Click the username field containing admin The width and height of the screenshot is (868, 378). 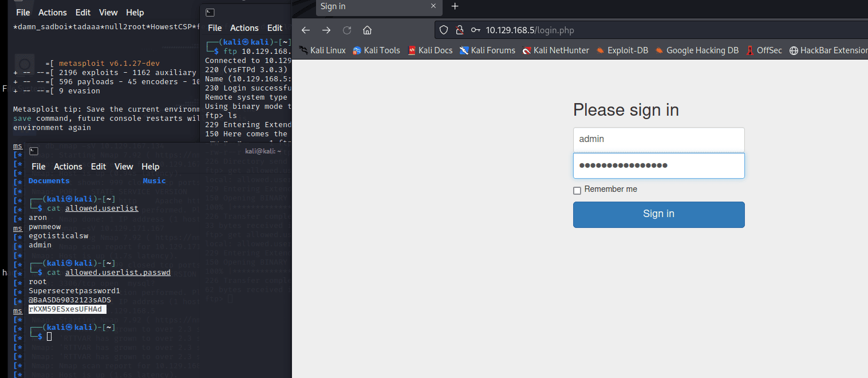coord(658,139)
